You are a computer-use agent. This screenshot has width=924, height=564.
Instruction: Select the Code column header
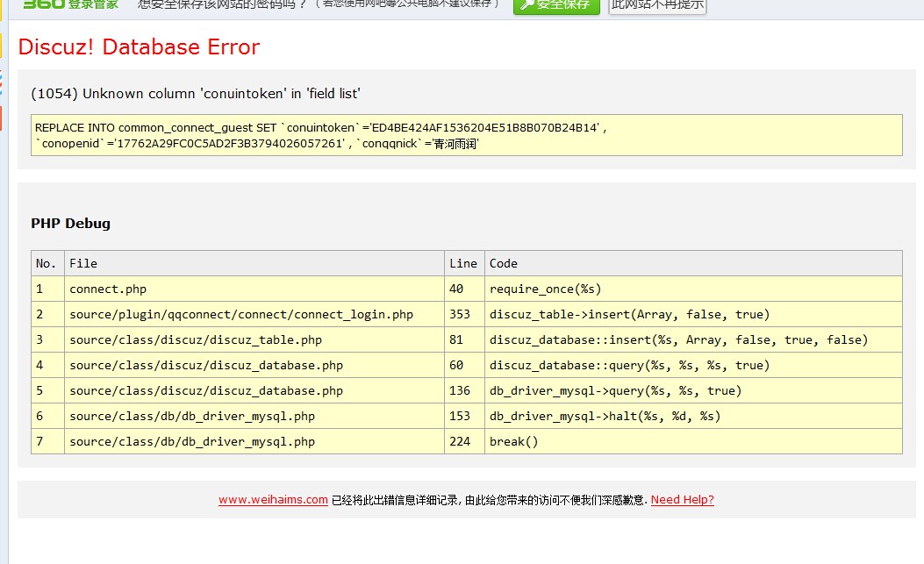coord(504,263)
